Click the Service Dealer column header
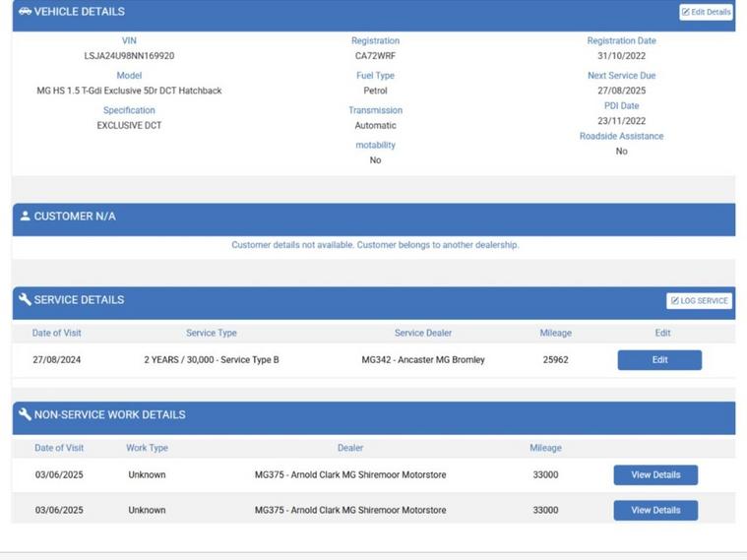This screenshot has width=747, height=560. pyautogui.click(x=423, y=334)
